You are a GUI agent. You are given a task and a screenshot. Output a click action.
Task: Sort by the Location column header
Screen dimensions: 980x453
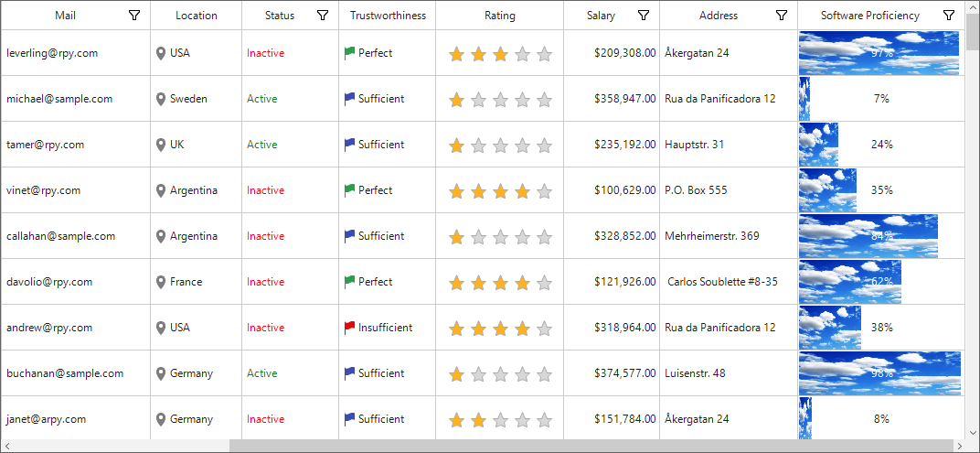point(197,16)
